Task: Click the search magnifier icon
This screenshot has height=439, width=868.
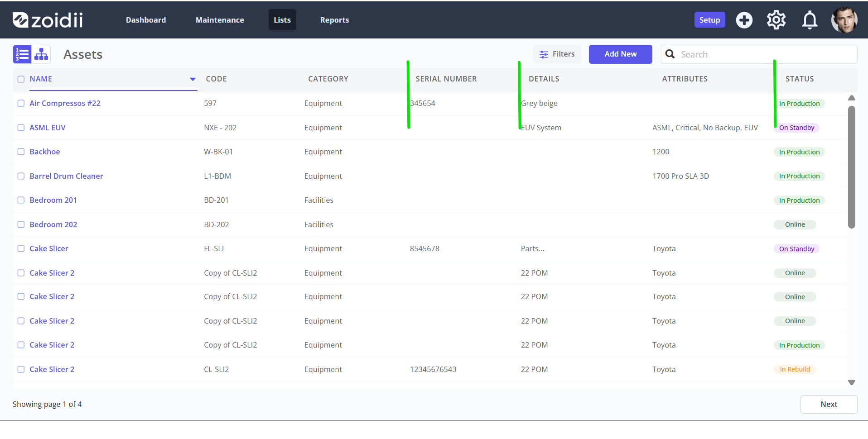Action: (670, 54)
